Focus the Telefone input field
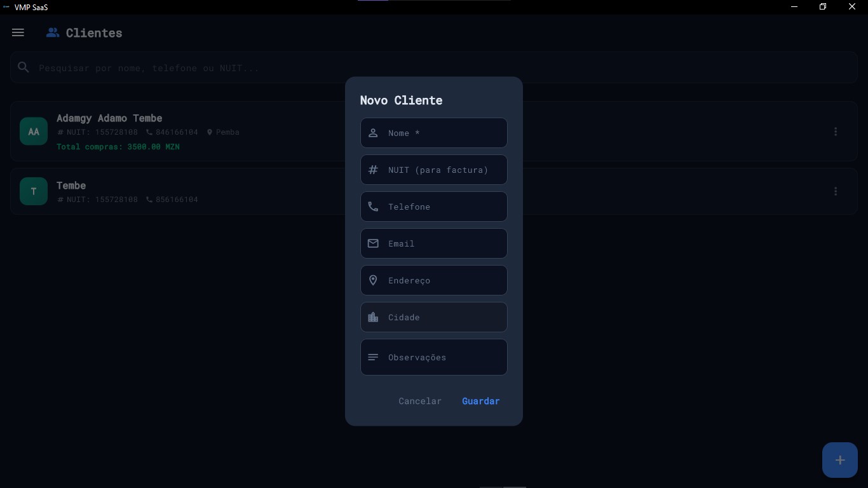 [x=434, y=207]
